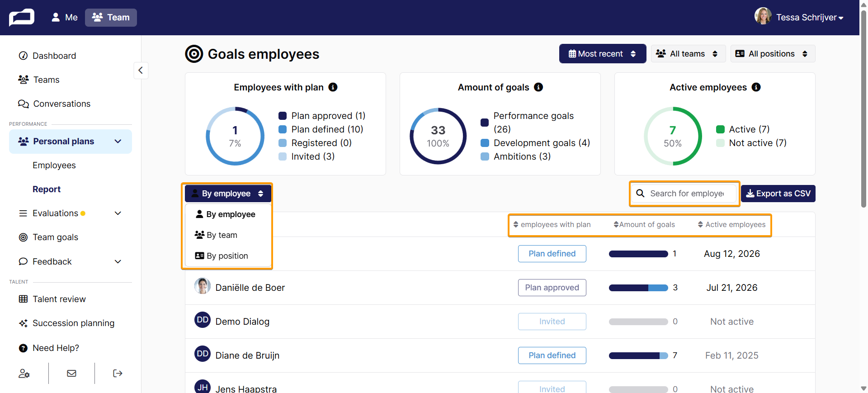Click the Employees with plan donut chart

tap(235, 136)
